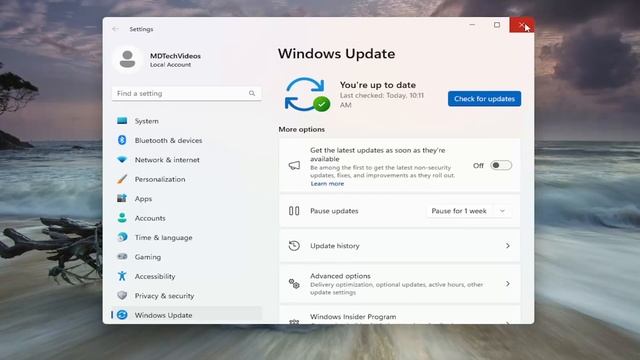
Task: Click the Accessibility figure icon
Action: click(122, 276)
